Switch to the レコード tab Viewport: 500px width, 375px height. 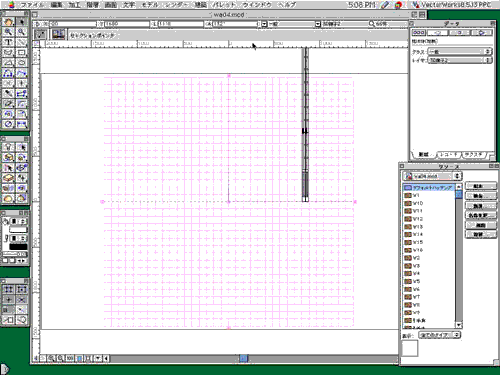pyautogui.click(x=448, y=155)
